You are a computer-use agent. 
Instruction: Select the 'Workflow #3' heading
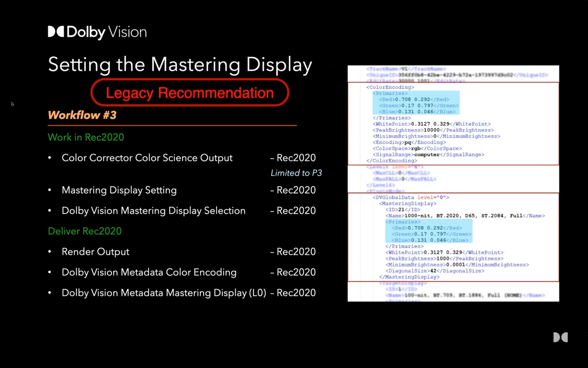coord(82,115)
